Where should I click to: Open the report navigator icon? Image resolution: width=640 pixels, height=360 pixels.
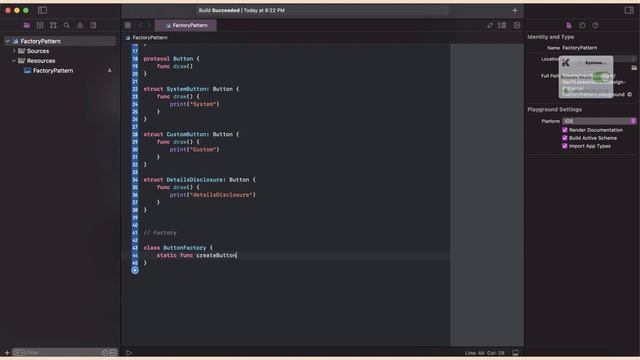93,25
